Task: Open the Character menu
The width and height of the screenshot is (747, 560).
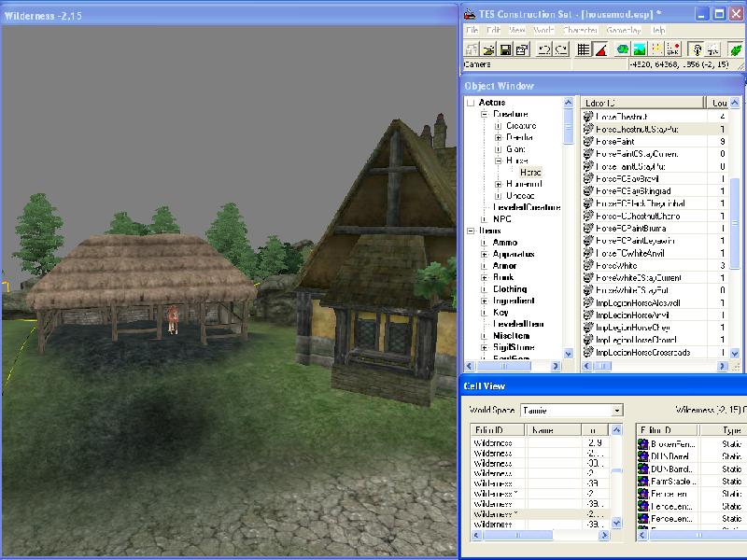Action: [x=580, y=30]
